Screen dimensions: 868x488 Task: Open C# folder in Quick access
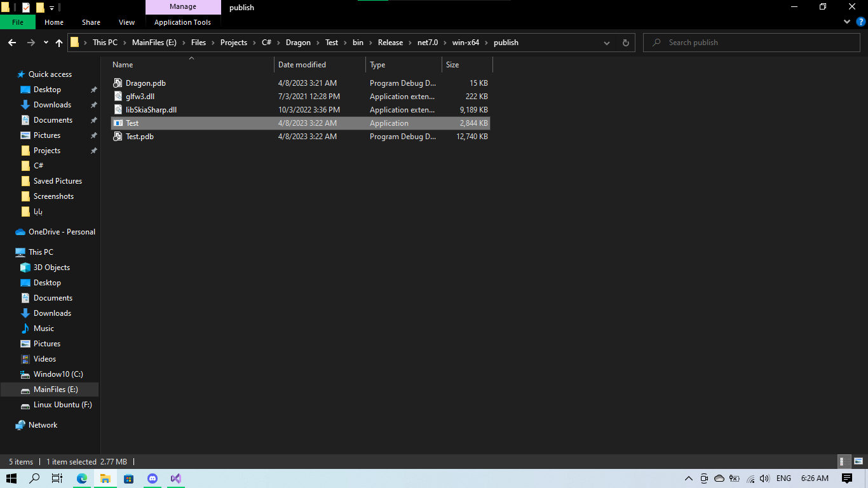tap(38, 165)
